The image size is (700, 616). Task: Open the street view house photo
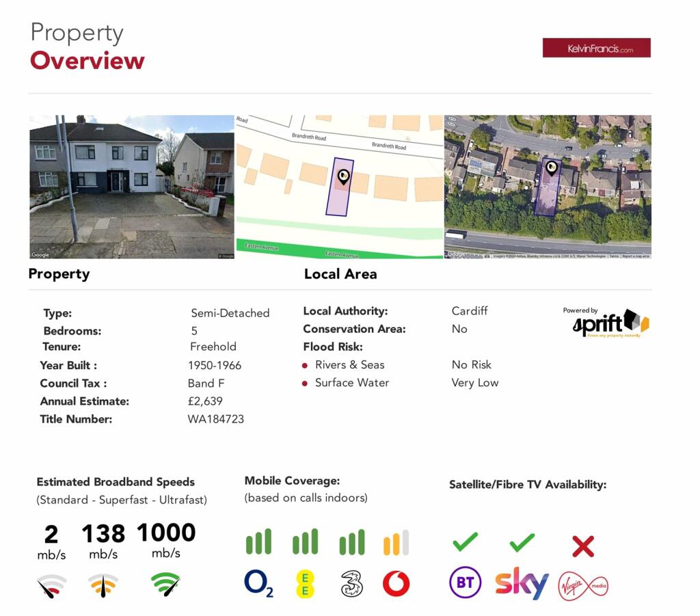tap(131, 187)
